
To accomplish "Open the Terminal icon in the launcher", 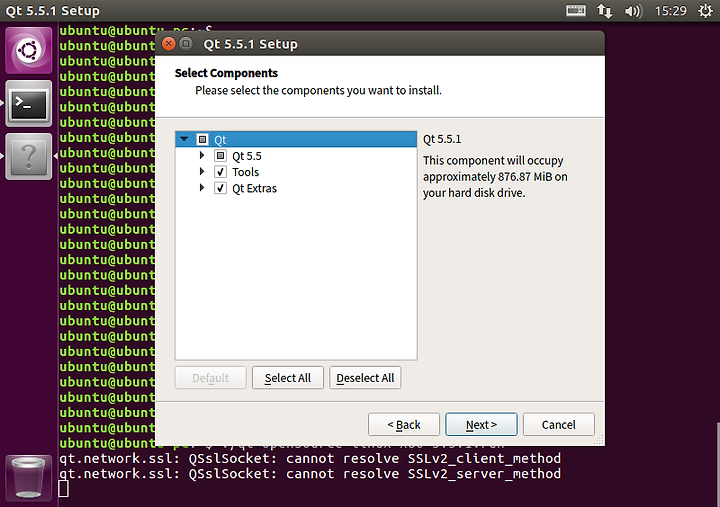I will click(x=28, y=104).
